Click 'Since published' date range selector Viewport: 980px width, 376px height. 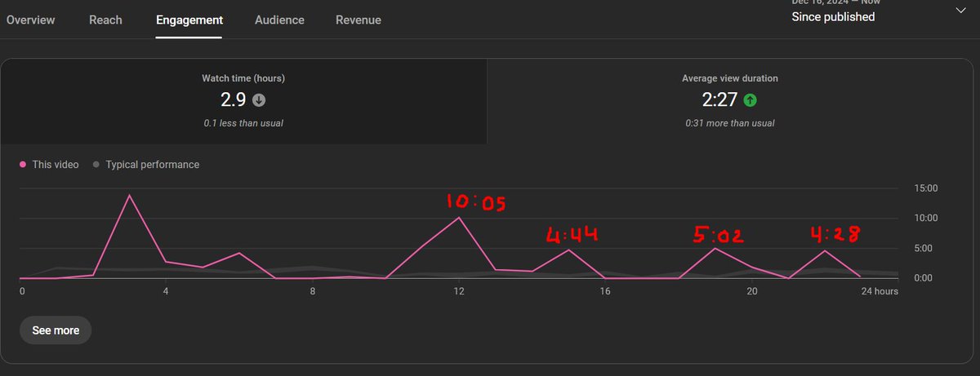833,16
